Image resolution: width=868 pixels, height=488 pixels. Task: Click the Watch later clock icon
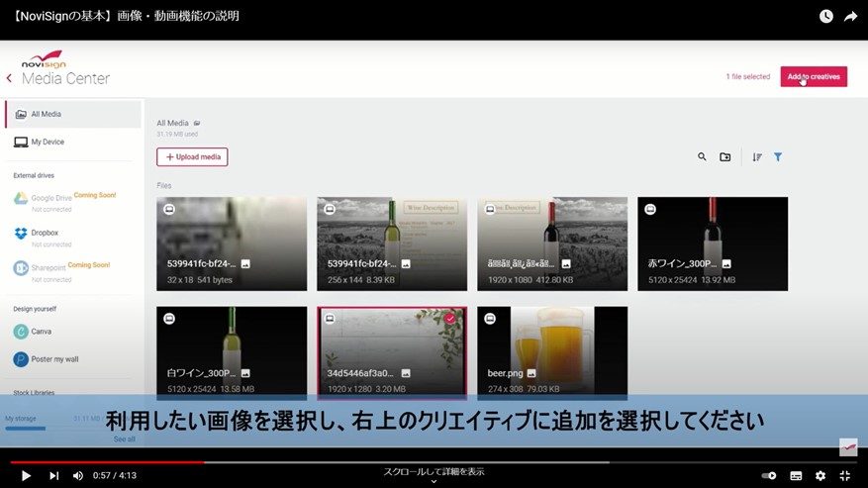click(825, 16)
